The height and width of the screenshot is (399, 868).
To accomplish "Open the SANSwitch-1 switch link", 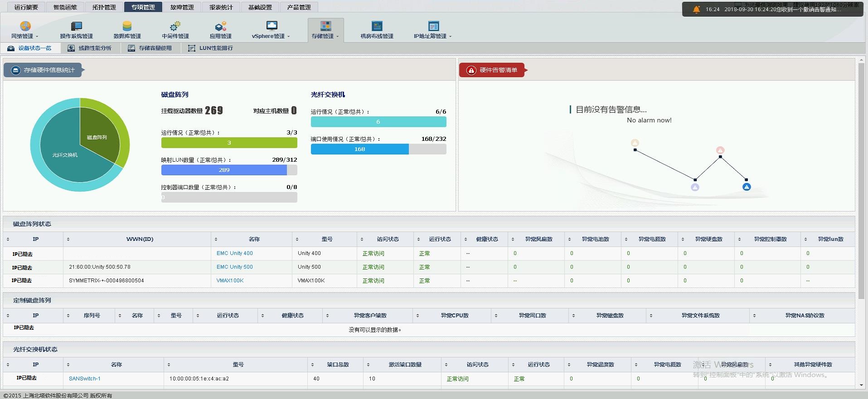I will pos(84,379).
